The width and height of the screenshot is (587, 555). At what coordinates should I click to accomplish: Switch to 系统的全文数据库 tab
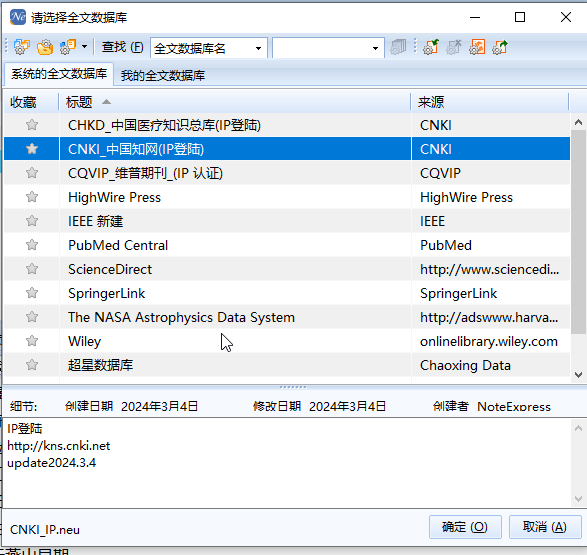point(59,74)
